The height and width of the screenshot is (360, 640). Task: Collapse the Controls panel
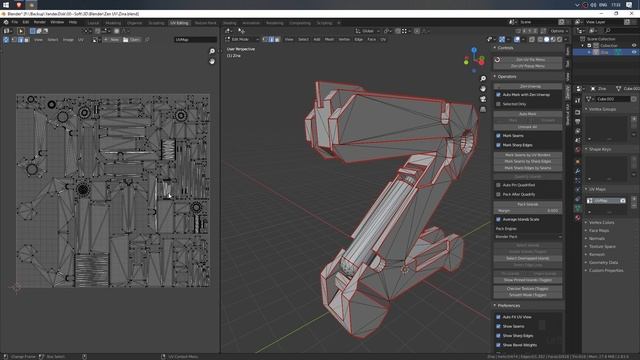tap(504, 48)
